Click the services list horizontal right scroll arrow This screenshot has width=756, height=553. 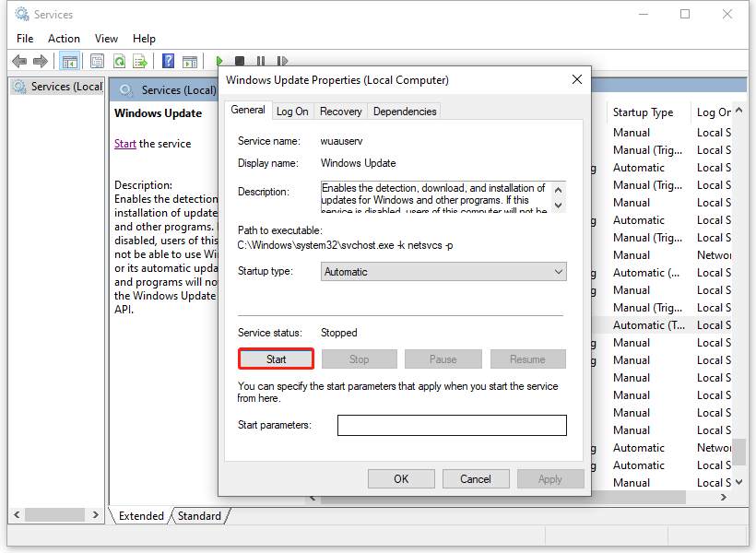coord(723,497)
